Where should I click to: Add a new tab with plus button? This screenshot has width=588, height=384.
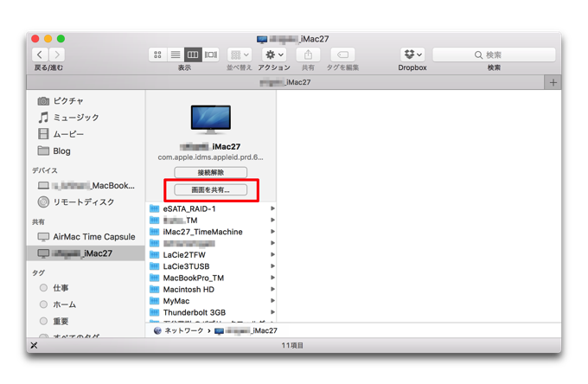(x=553, y=82)
